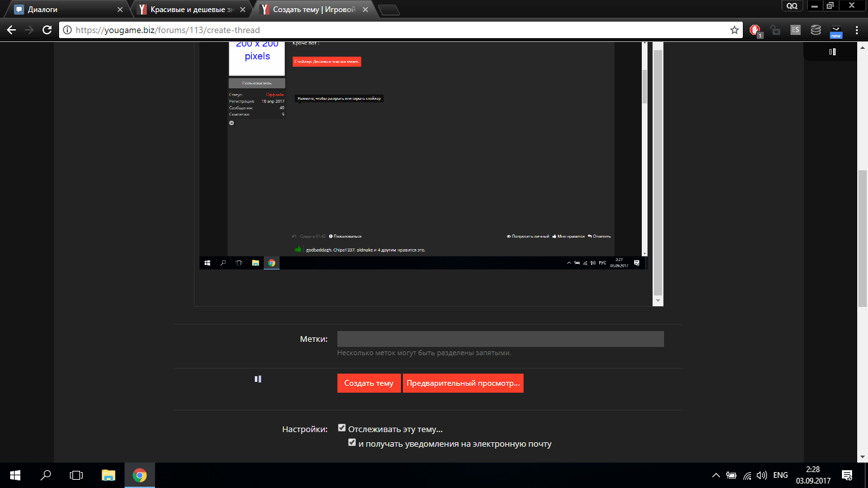868x488 pixels.
Task: Open the Windows Start menu
Action: [x=15, y=475]
